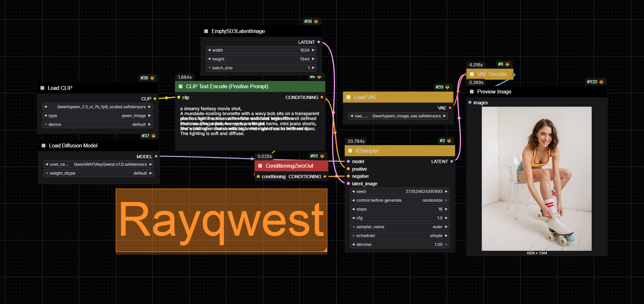
Task: Open the scheduler dropdown set to simple
Action: coord(399,236)
